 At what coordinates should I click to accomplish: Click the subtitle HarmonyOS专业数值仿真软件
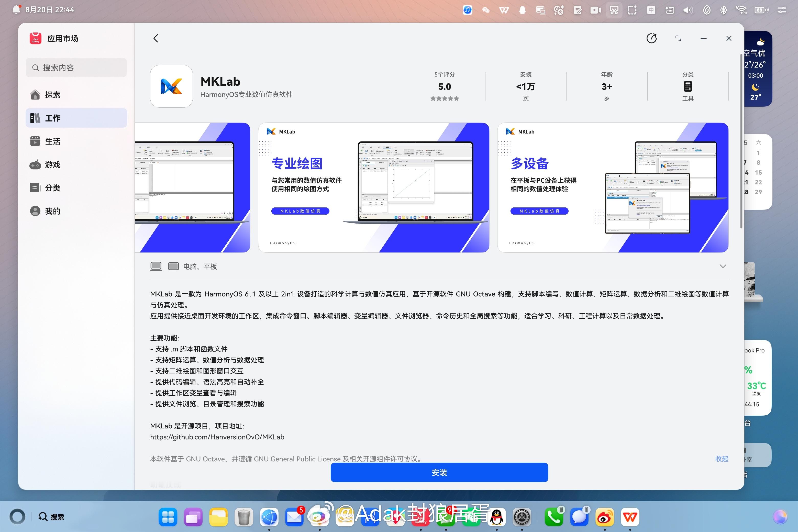pos(246,95)
